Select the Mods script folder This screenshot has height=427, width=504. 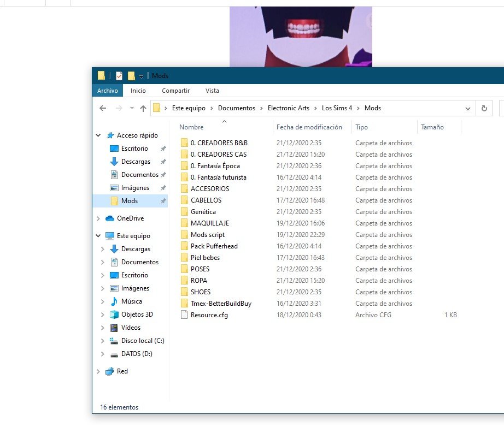click(x=207, y=235)
